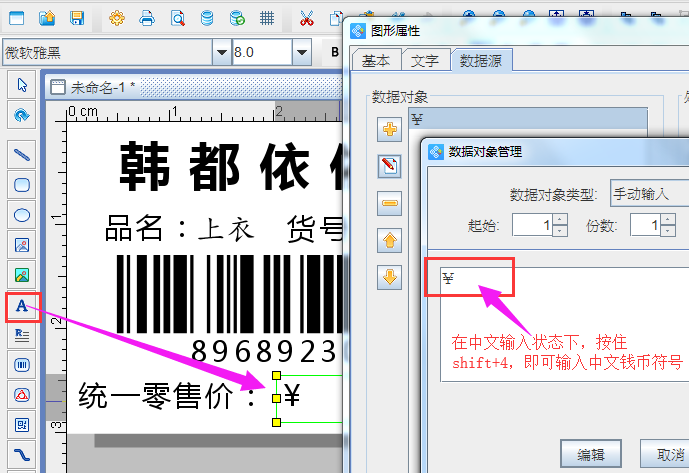
Task: Click the Save floppy disk icon
Action: pos(77,18)
